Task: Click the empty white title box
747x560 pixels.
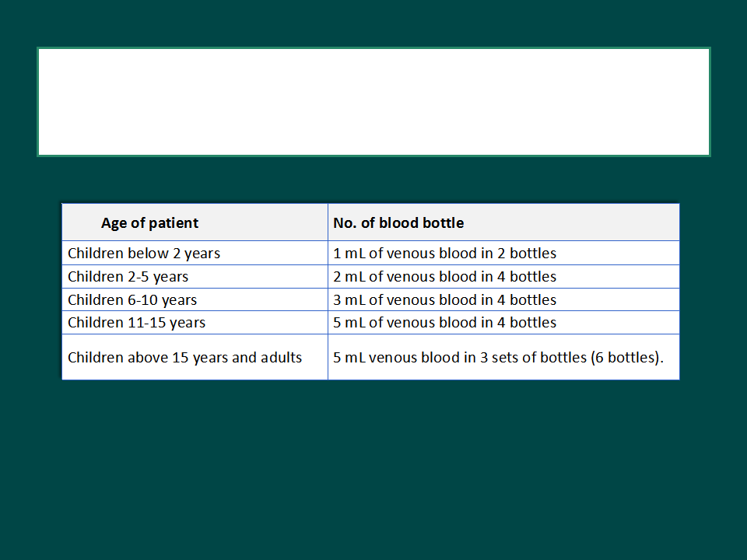Action: (x=373, y=102)
